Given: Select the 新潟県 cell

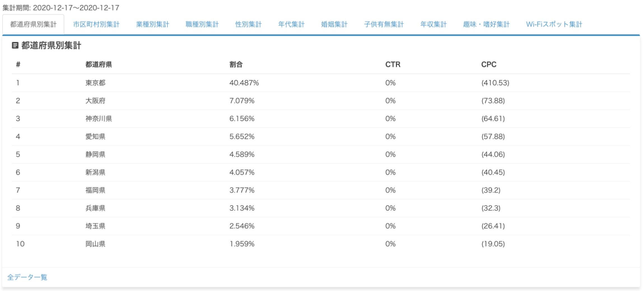Looking at the screenshot, I should click(95, 172).
